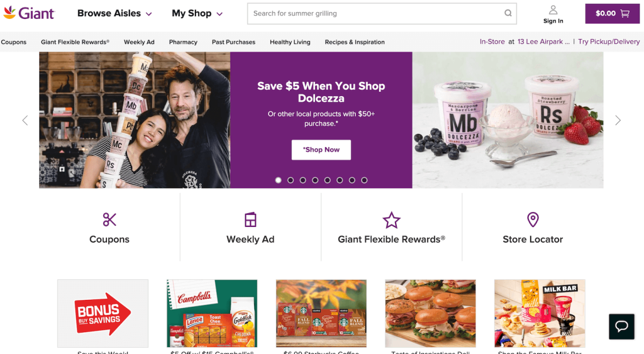Click the Giant Flexible Rewards star icon

pyautogui.click(x=391, y=220)
